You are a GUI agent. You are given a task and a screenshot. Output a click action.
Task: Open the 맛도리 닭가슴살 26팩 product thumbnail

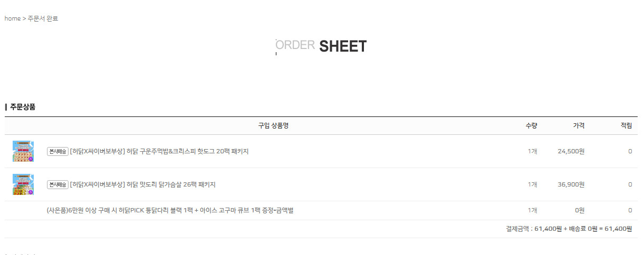(x=23, y=184)
